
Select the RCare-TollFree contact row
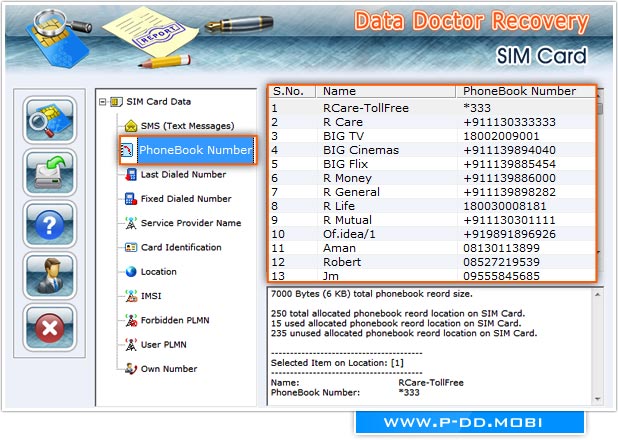(432, 108)
